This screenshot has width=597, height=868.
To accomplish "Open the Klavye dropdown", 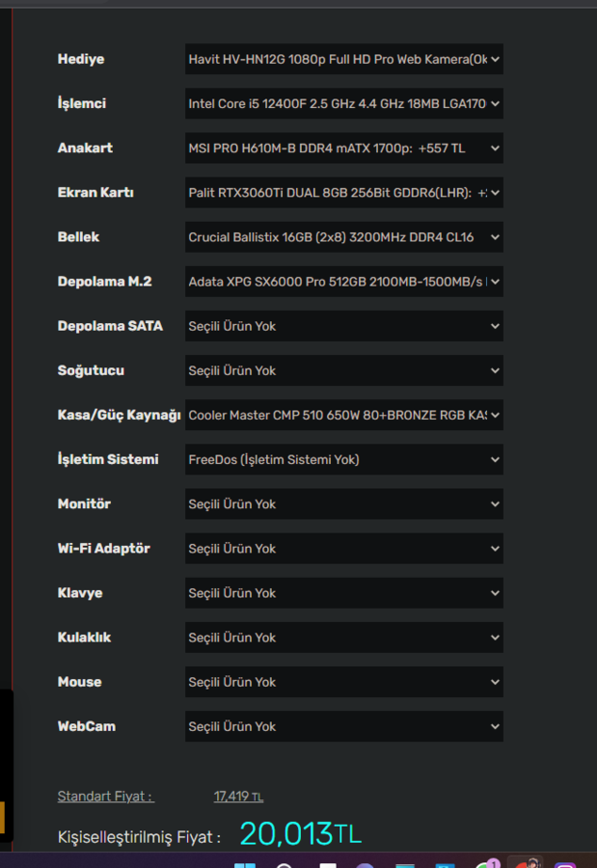I will (344, 593).
